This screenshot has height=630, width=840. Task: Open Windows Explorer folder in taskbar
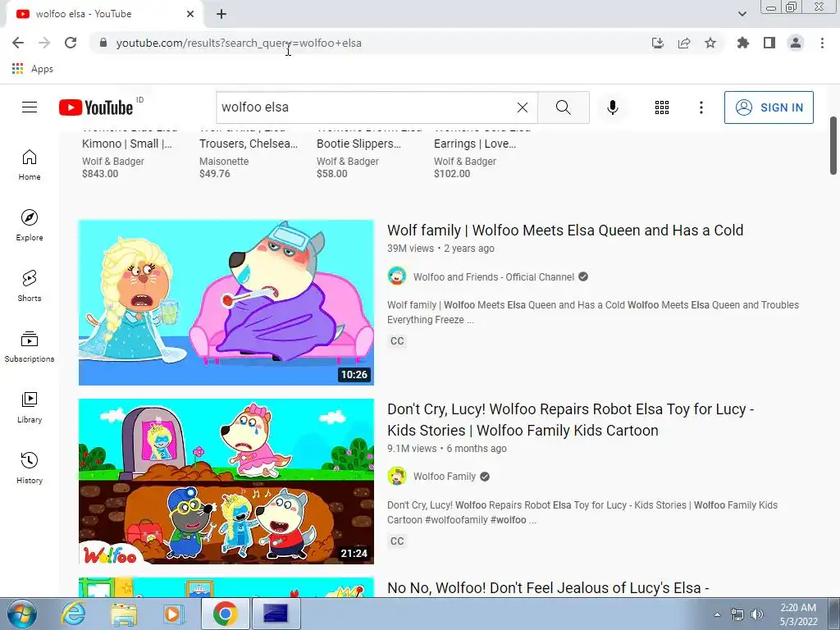pos(123,614)
